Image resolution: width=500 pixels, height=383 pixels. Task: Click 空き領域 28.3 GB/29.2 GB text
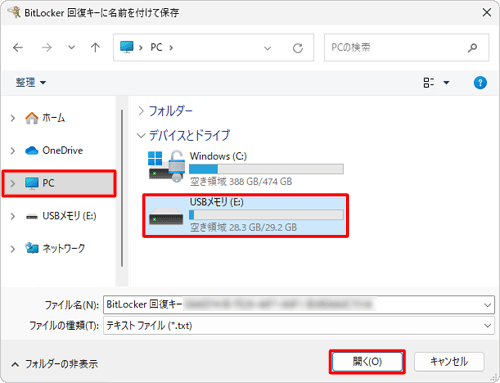[x=243, y=227]
